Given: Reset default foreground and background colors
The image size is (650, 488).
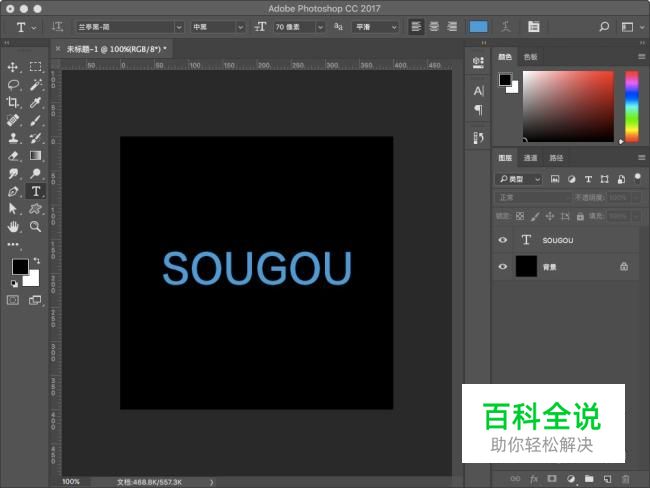Looking at the screenshot, I should pos(15,284).
